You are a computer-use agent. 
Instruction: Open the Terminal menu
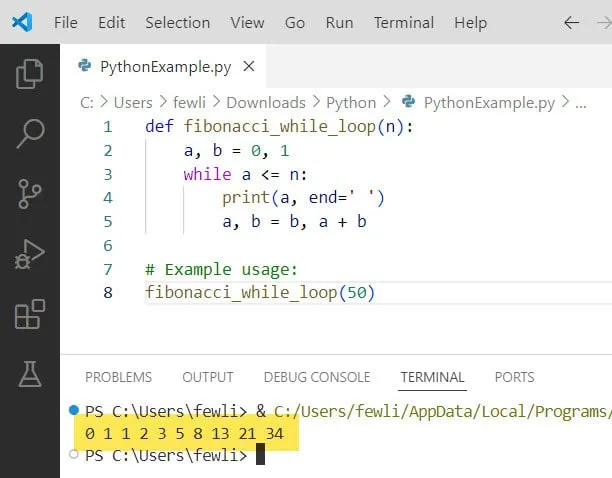[402, 22]
